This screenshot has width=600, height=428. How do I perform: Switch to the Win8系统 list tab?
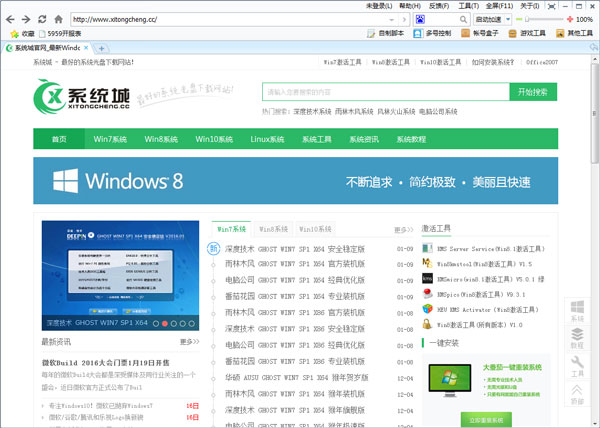[274, 229]
